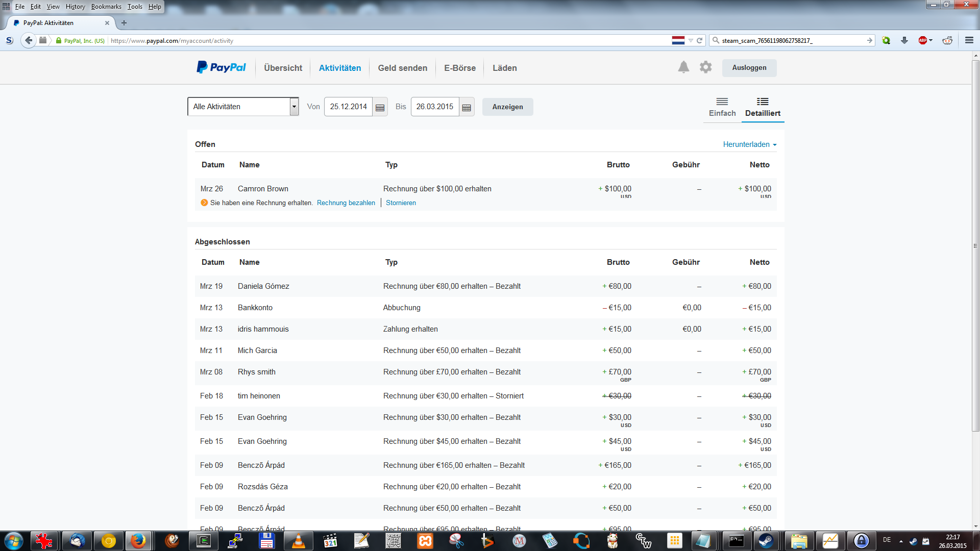Click the PayPal logo
This screenshot has width=980, height=551.
click(221, 67)
